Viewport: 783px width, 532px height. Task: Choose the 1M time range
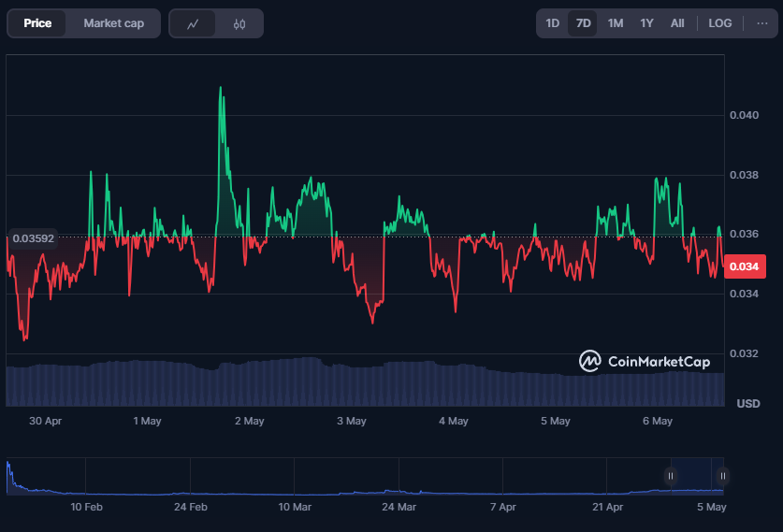click(x=615, y=23)
